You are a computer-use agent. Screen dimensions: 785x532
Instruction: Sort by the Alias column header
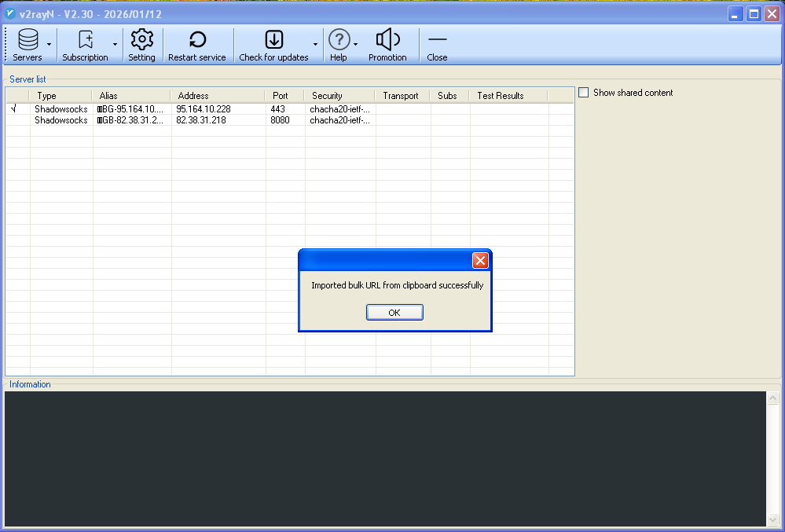[131, 96]
